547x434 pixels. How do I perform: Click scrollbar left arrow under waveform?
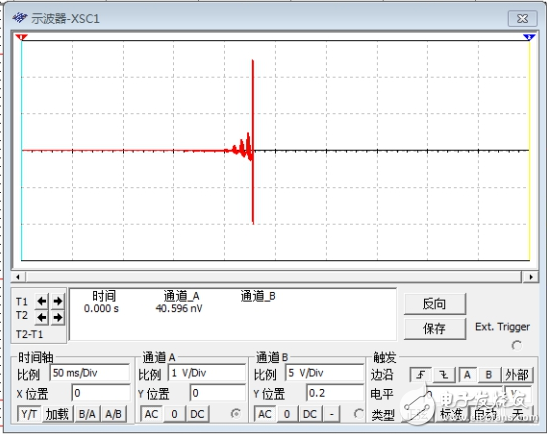point(18,277)
